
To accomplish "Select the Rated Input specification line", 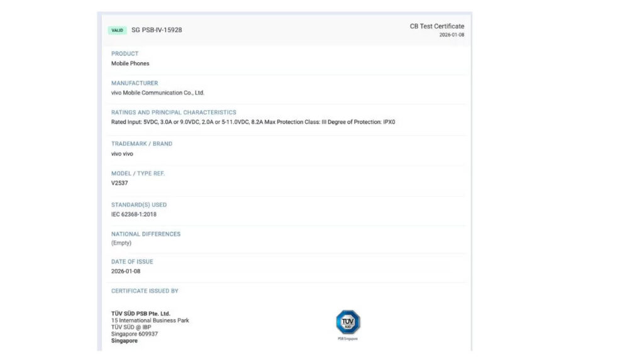I will [253, 122].
